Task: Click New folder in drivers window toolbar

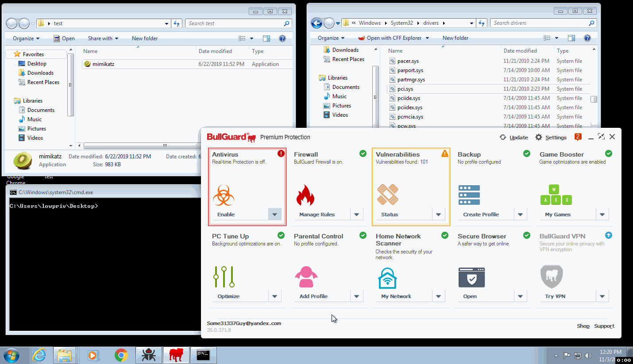Action: (455, 38)
